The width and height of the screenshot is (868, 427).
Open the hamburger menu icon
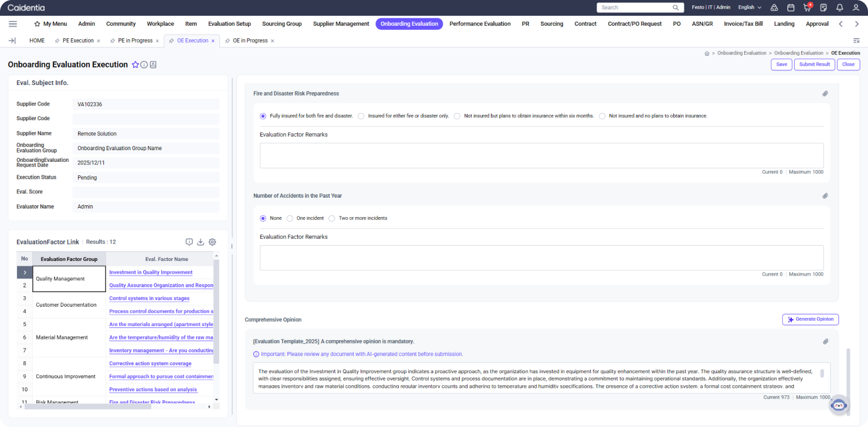point(13,24)
